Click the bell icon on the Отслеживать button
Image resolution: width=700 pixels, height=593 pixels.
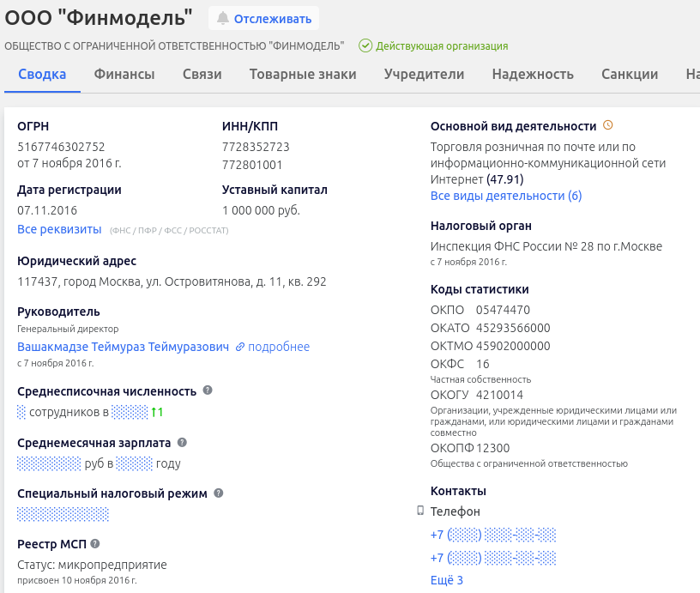[223, 18]
